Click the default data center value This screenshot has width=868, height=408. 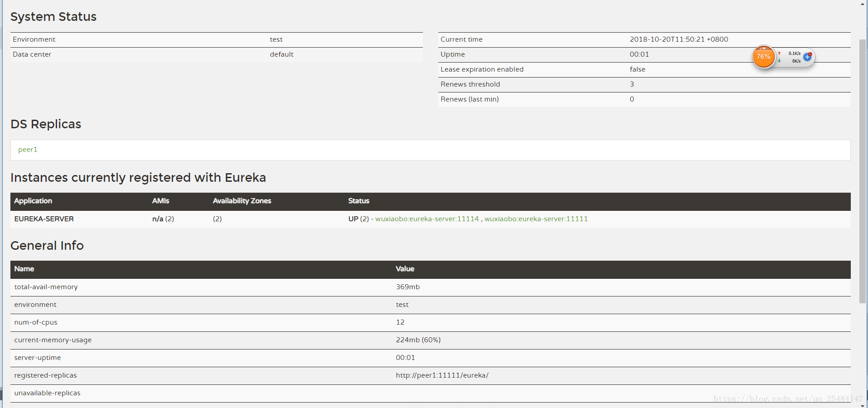point(282,54)
